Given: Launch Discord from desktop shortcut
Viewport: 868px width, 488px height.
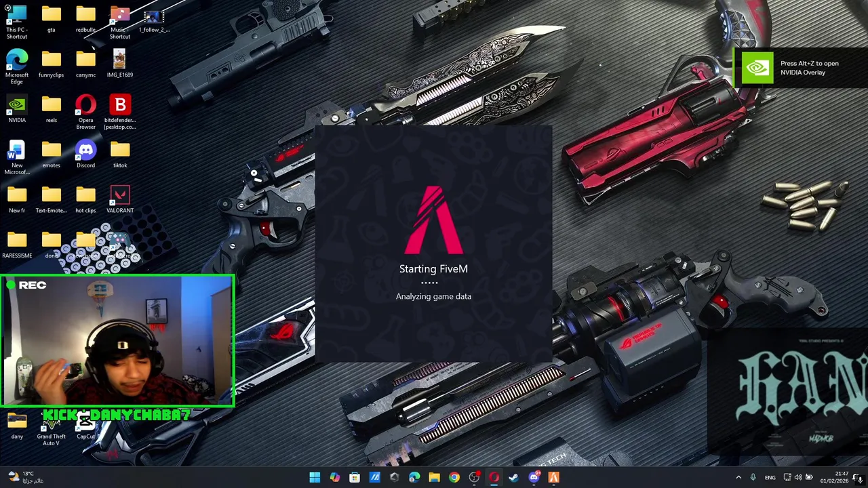Looking at the screenshot, I should coord(85,155).
